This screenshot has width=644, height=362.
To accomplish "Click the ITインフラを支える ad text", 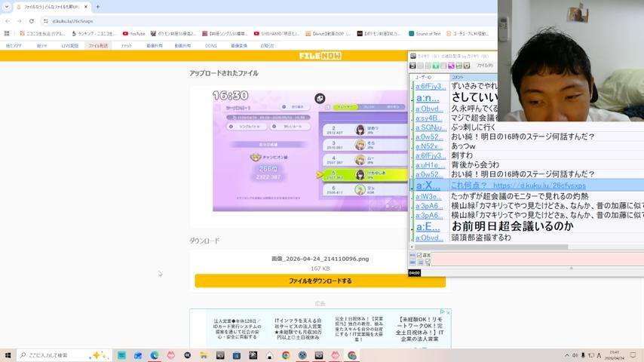I will click(x=298, y=329).
